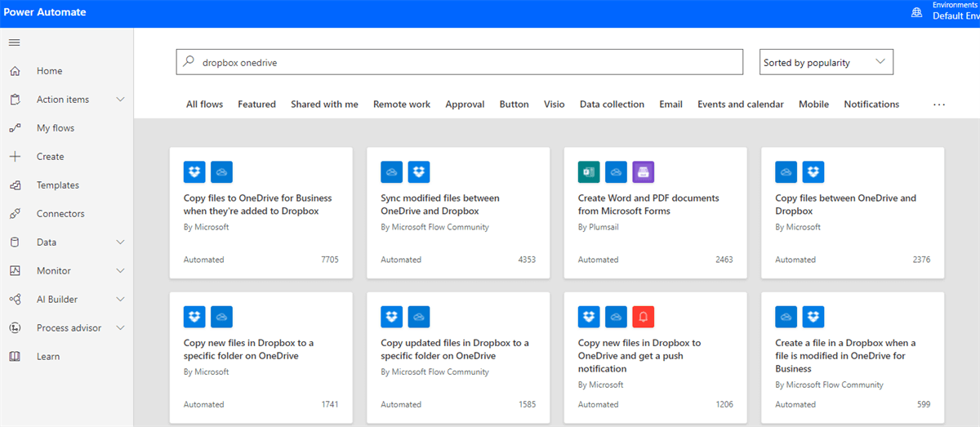Collapse the left navigation hamburger menu
Screen dimensions: 980x427
(15, 42)
